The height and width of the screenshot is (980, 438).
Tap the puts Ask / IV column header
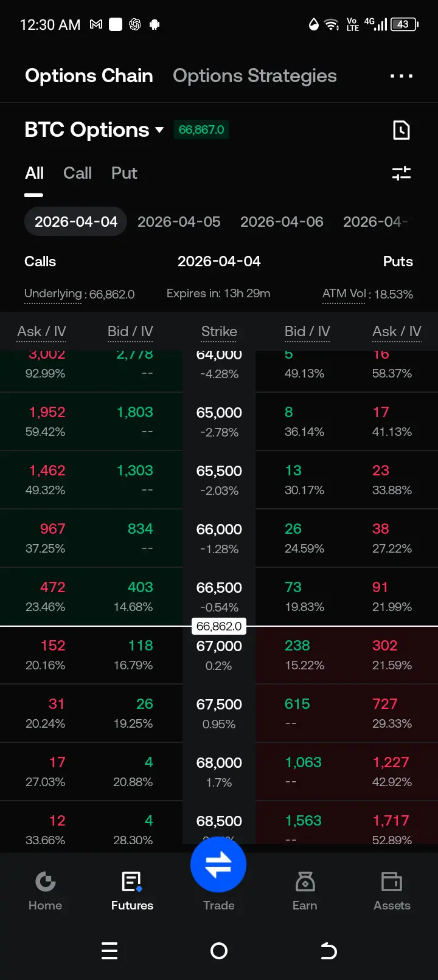397,331
